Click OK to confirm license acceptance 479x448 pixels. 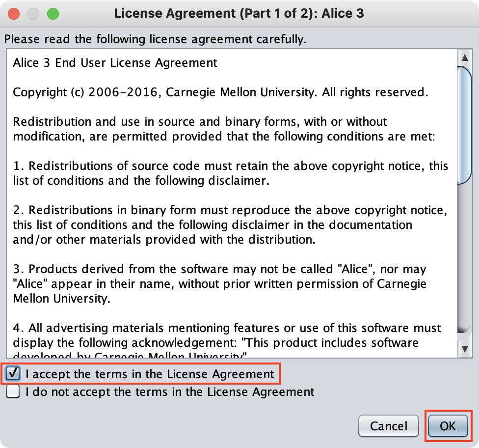[448, 426]
